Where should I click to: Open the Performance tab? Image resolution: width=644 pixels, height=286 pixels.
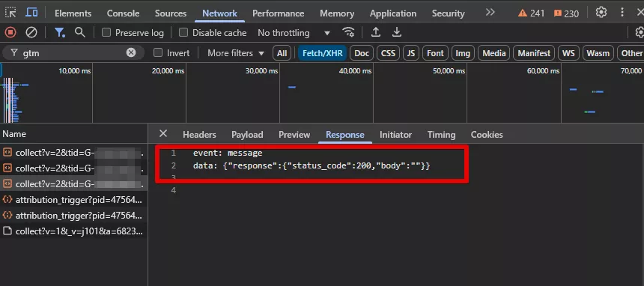coord(279,13)
